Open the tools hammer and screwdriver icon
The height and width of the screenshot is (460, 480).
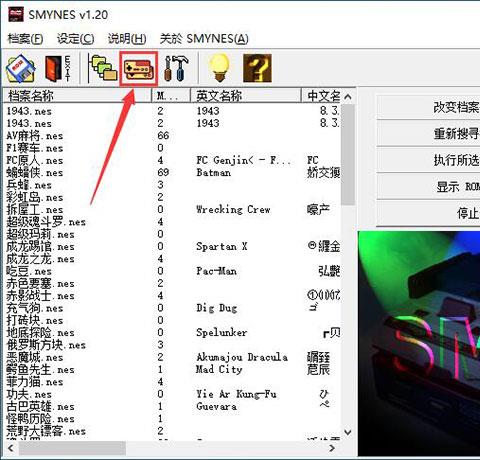coord(176,68)
